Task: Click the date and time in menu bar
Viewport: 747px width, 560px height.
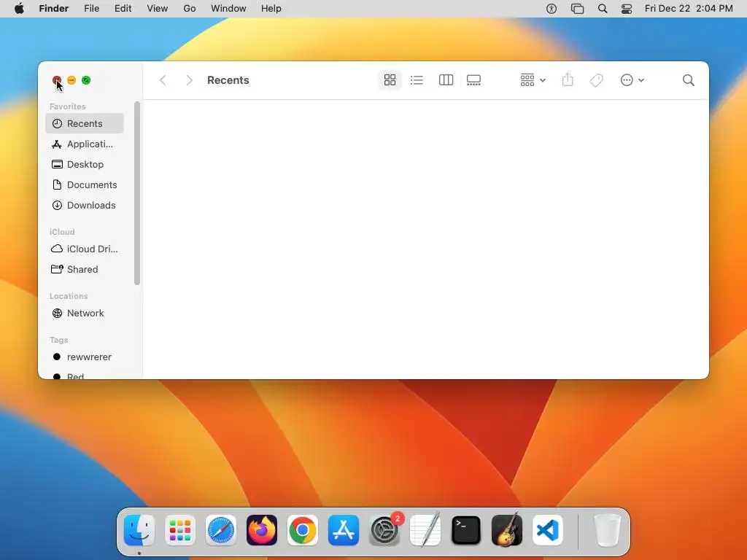Action: click(x=689, y=9)
